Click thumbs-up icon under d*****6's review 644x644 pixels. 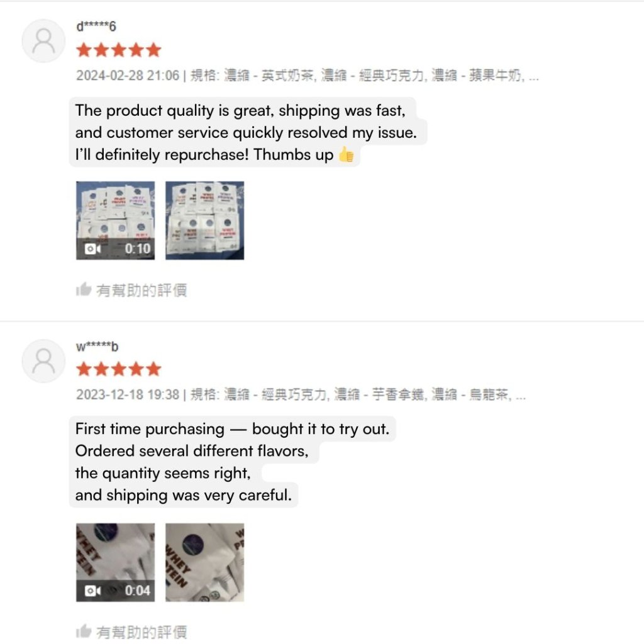coord(83,289)
